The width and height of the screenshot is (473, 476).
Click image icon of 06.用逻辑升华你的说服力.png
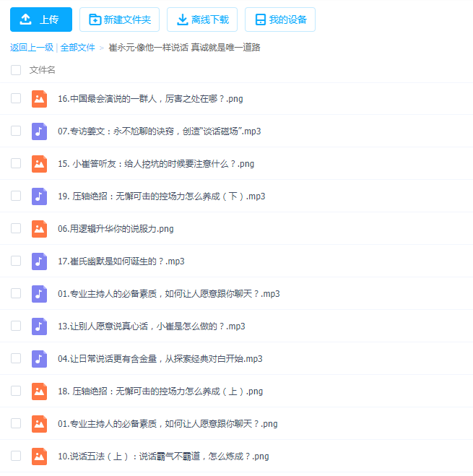pyautogui.click(x=39, y=229)
